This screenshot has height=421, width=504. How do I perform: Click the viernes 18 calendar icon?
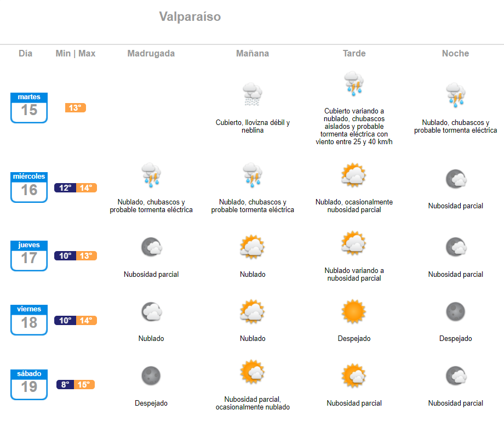click(x=29, y=320)
